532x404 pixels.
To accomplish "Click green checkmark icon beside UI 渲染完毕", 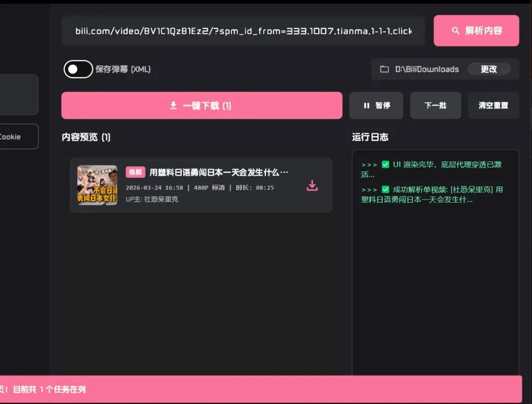I will click(385, 165).
